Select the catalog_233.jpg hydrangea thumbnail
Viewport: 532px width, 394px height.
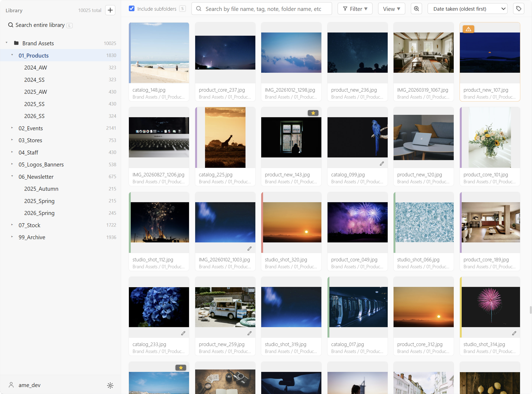coord(159,307)
